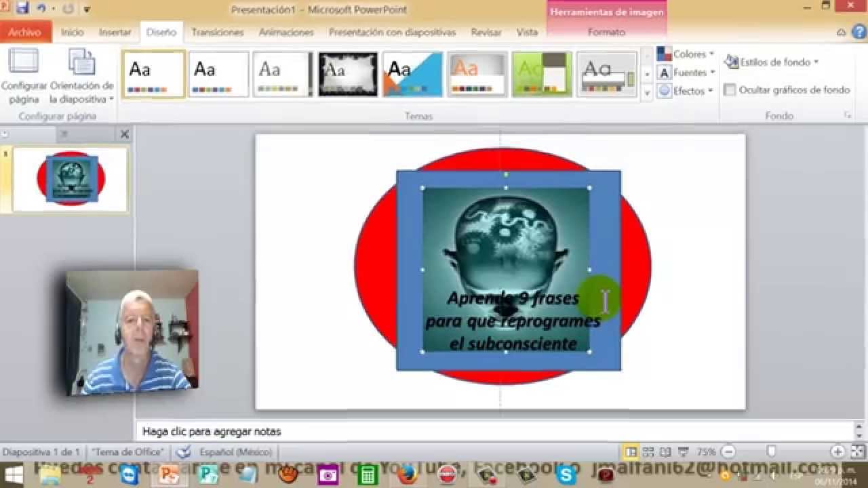Screen dimensions: 868x488
Task: Select the third theme with gray side bar
Action: (283, 75)
